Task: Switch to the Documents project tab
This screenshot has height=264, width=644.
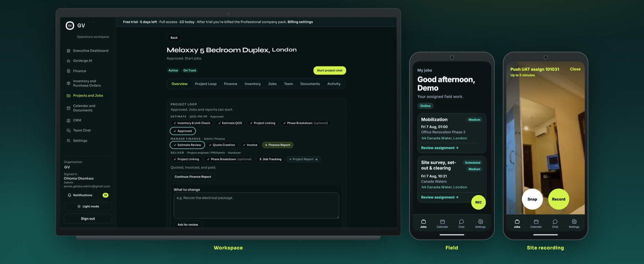Action: point(310,84)
